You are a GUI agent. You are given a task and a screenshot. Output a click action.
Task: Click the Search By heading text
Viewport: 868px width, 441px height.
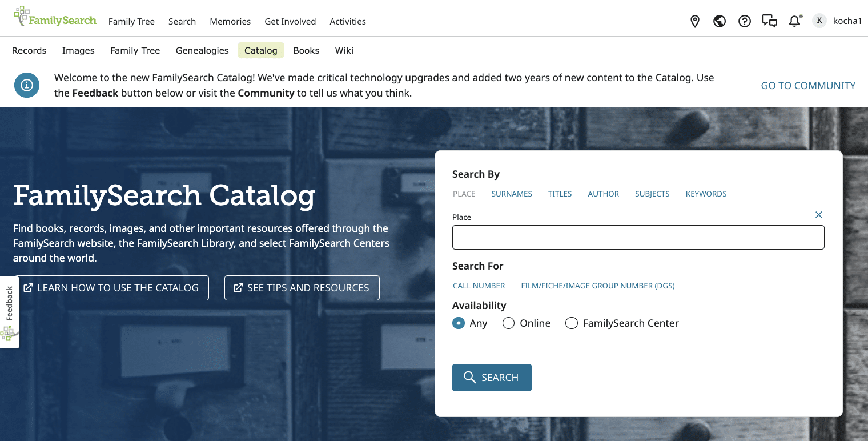[476, 174]
